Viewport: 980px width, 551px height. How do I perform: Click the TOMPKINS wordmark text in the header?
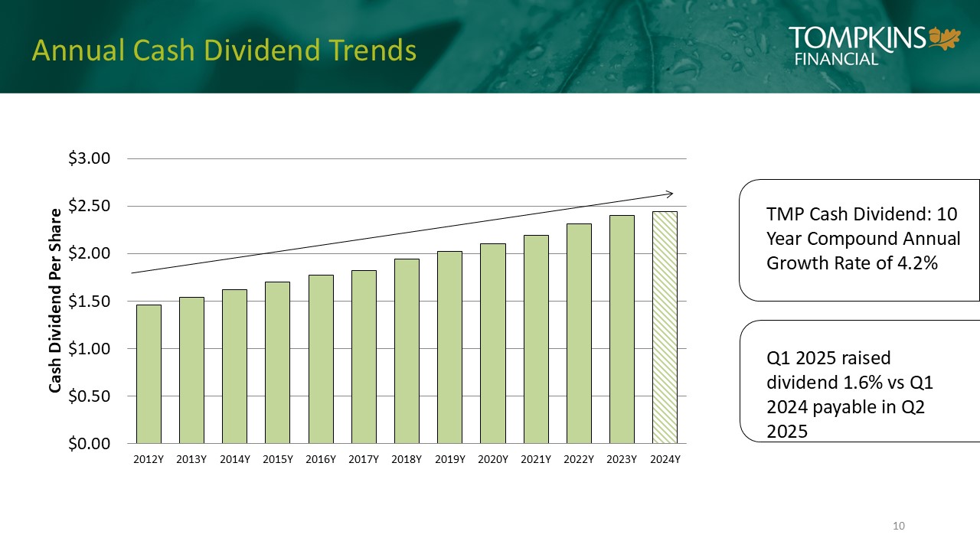coord(856,37)
